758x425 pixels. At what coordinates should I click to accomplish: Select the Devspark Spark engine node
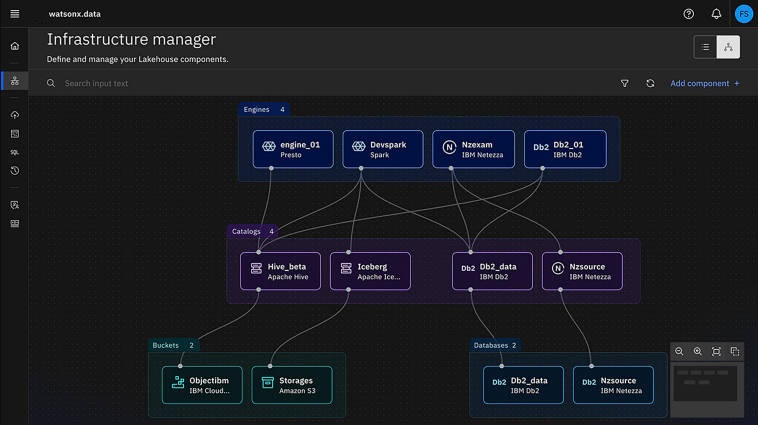point(383,149)
